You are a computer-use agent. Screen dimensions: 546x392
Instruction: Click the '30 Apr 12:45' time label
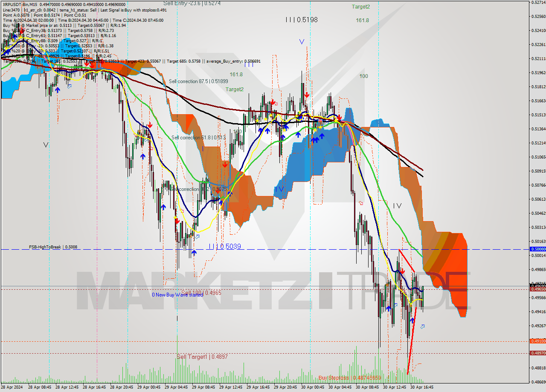[x=395, y=387]
